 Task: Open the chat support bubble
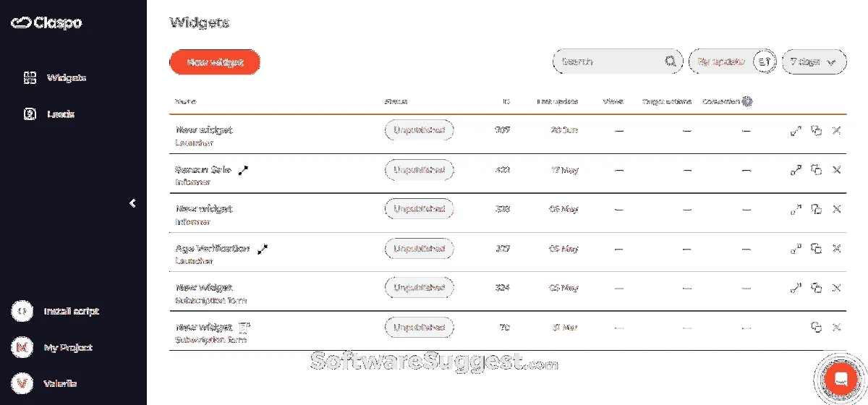coord(841,379)
